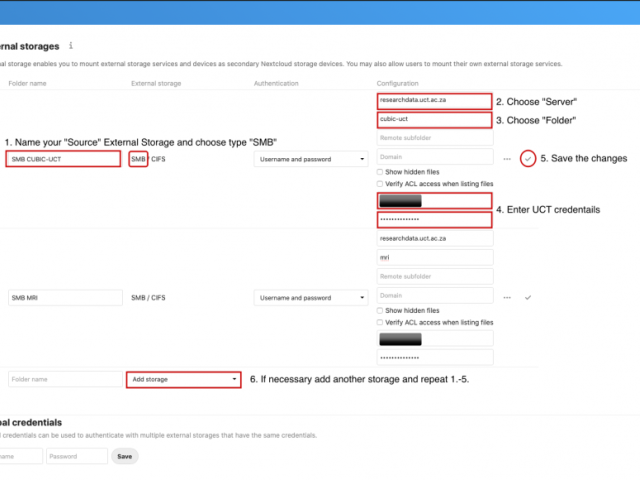Focus Remote subfolder field for SMB MRI

[x=435, y=276]
